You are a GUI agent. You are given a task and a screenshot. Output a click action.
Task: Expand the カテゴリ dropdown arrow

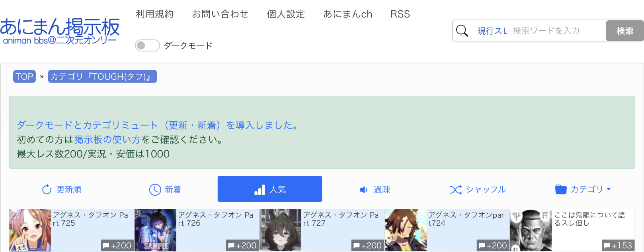tap(609, 189)
